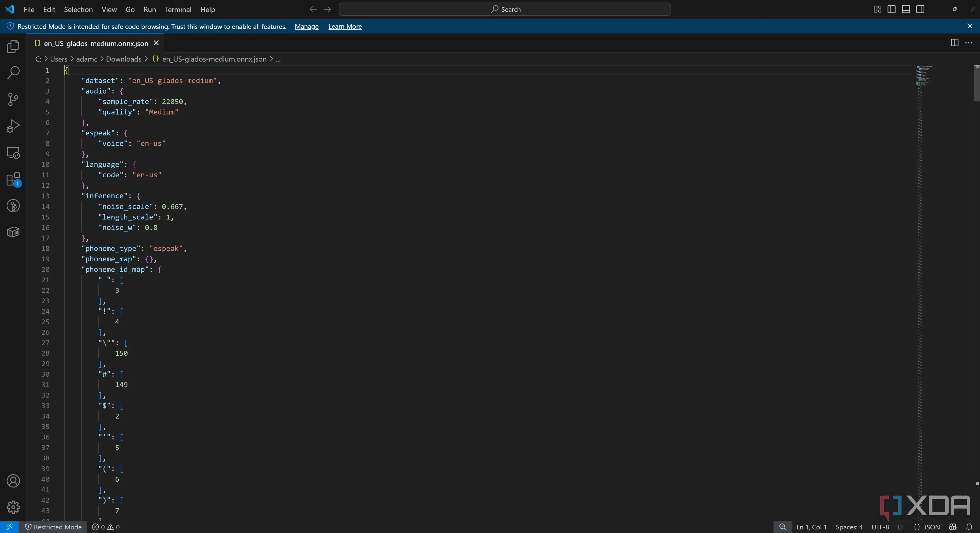980x533 pixels.
Task: Click the Manage link in Restricted Mode banner
Action: [306, 26]
